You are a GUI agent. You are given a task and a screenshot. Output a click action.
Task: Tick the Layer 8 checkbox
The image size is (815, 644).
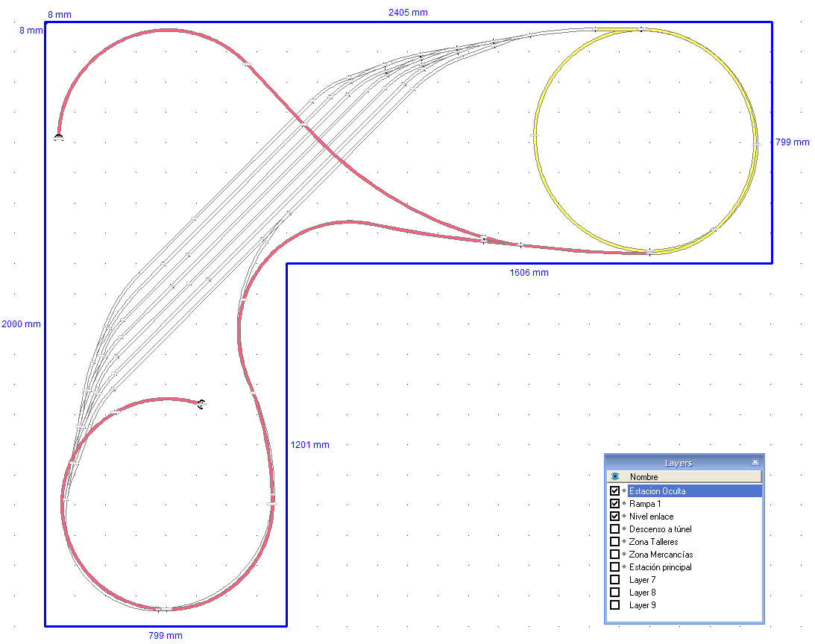[x=614, y=592]
